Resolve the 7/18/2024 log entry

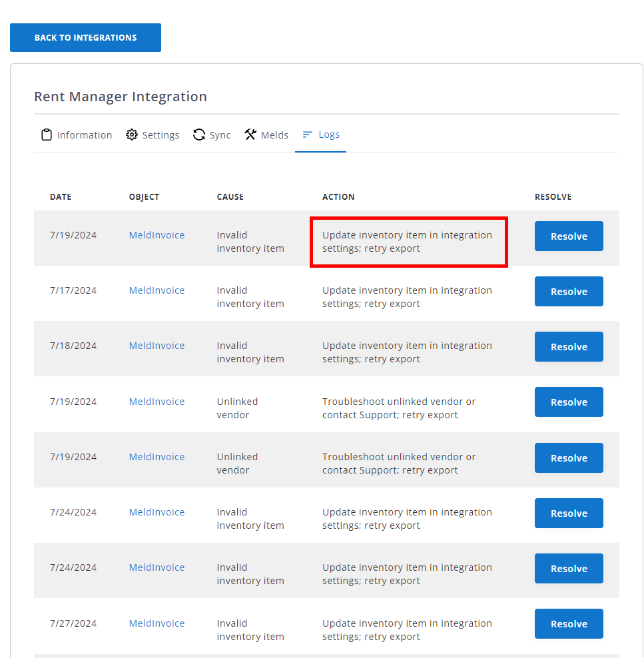coord(569,347)
